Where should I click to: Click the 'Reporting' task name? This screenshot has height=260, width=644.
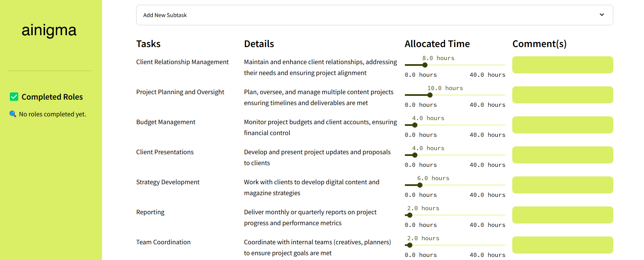click(x=150, y=212)
